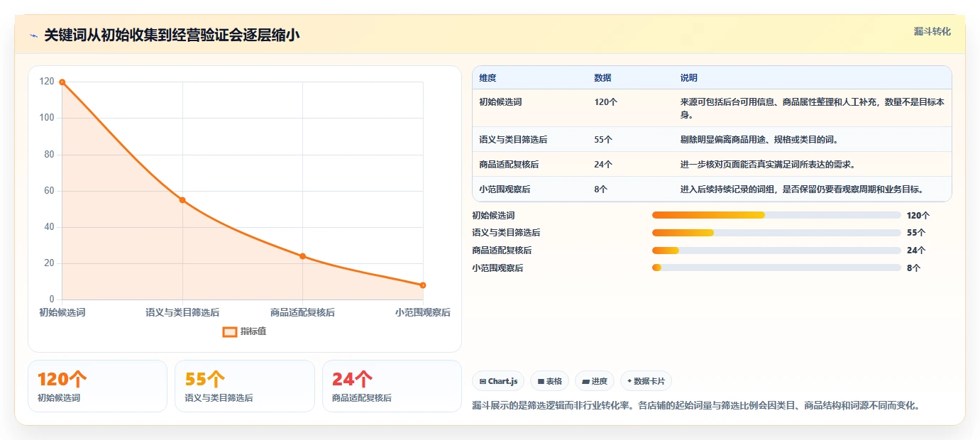
Task: Click the x-axis label 小范围观察后
Action: click(423, 312)
